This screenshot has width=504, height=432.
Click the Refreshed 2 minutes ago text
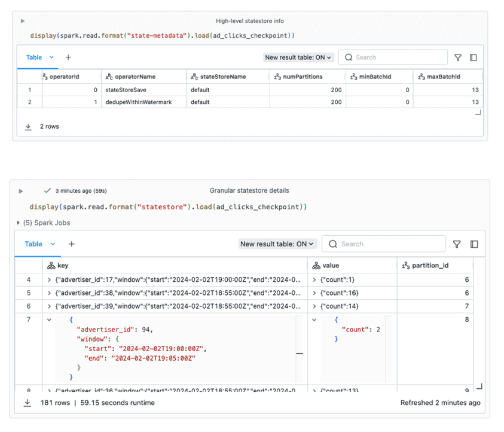tap(441, 403)
